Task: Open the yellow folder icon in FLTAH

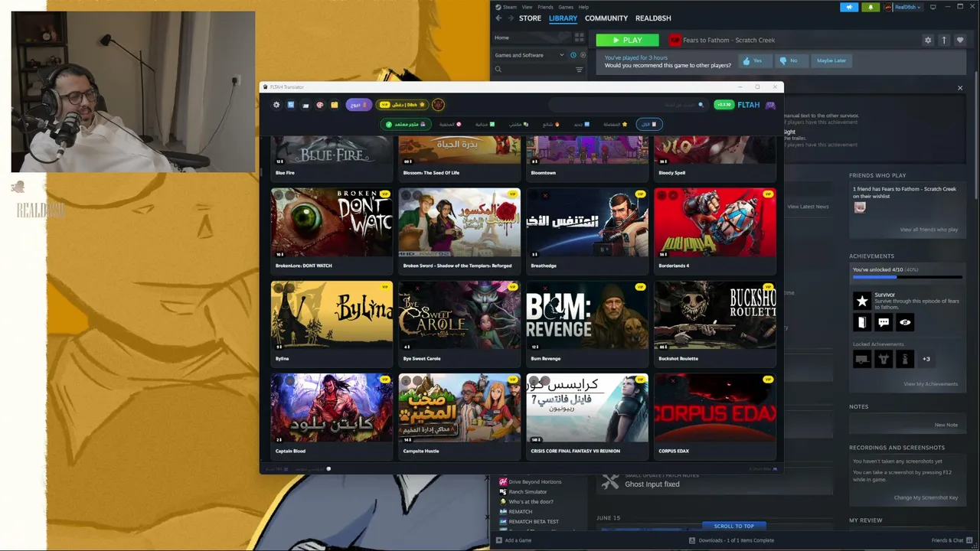Action: tap(335, 105)
